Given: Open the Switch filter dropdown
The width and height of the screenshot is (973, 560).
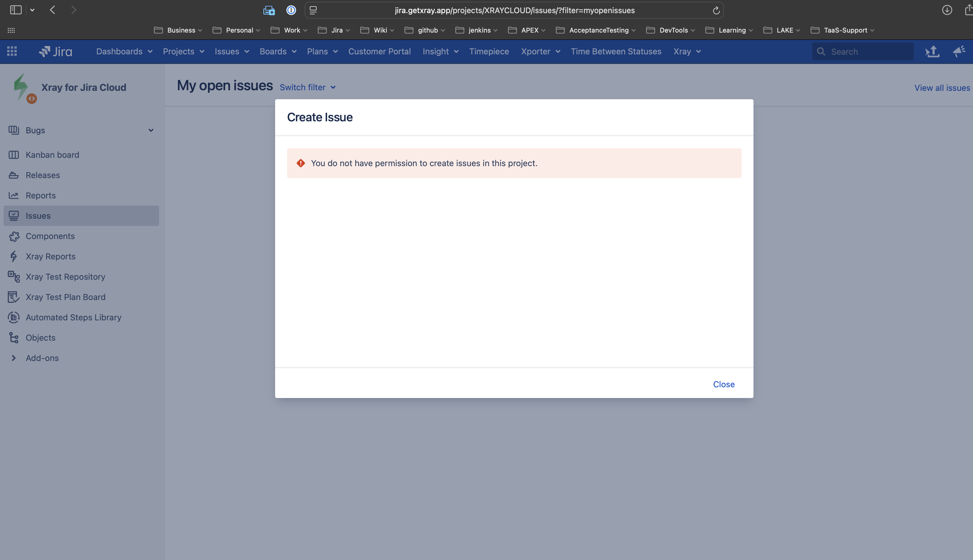Looking at the screenshot, I should coord(308,87).
